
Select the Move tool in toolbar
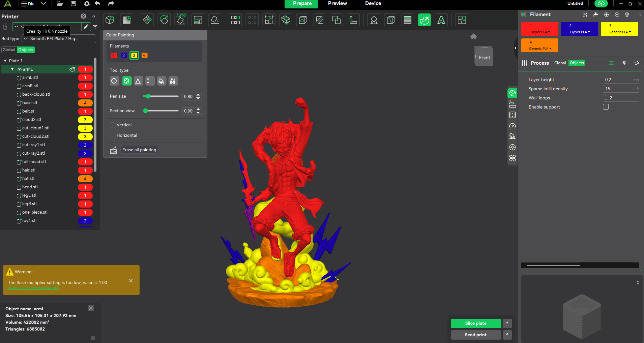coord(147,20)
